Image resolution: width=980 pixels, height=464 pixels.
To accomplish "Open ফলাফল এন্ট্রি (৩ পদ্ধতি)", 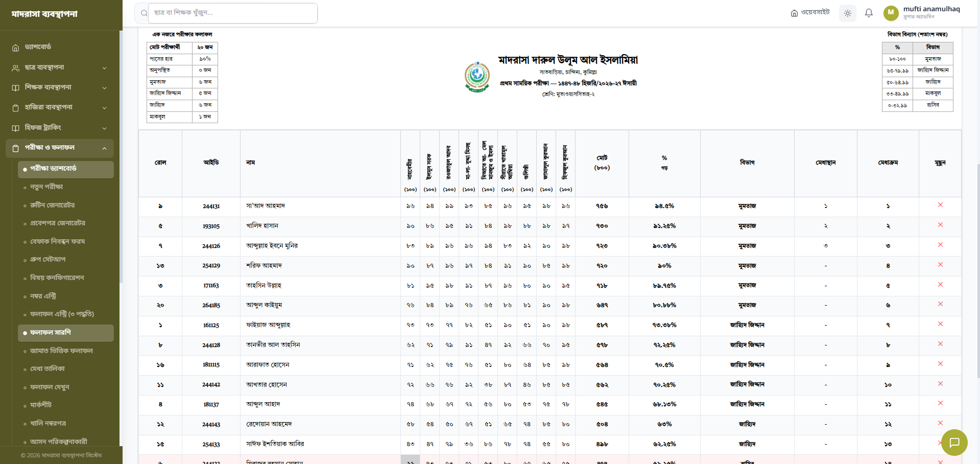I will click(66, 314).
